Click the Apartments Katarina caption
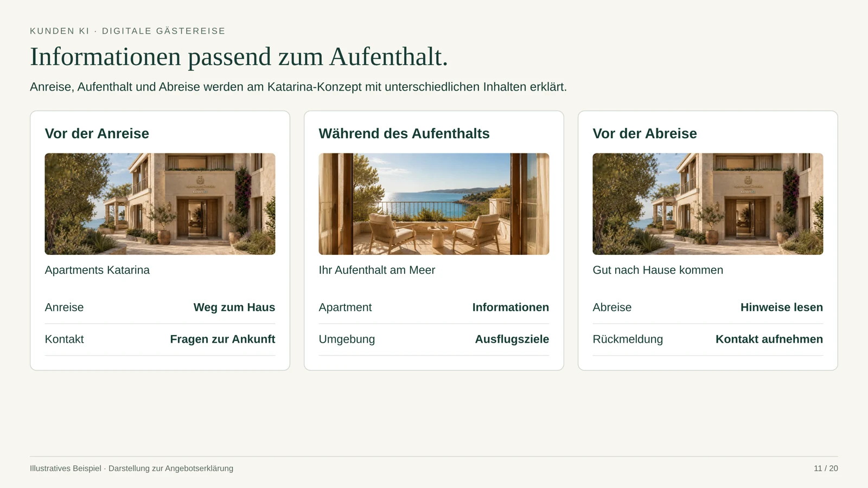Screen dimensions: 868x488 97,270
